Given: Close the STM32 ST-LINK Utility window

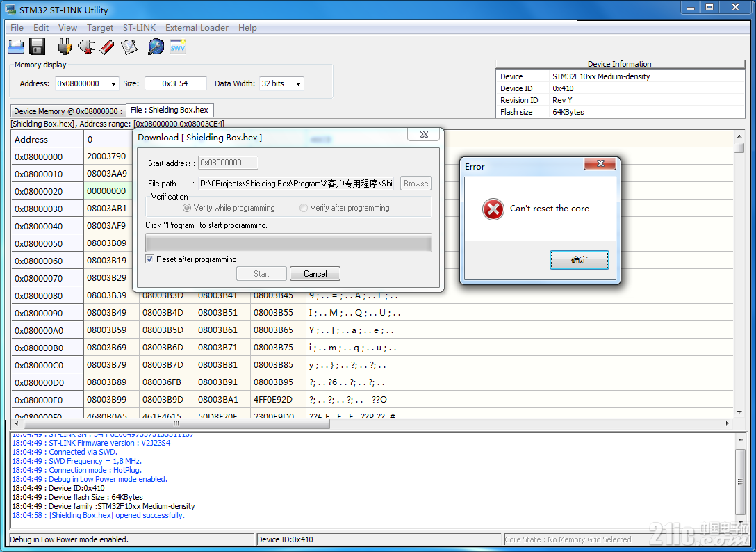Looking at the screenshot, I should point(735,8).
